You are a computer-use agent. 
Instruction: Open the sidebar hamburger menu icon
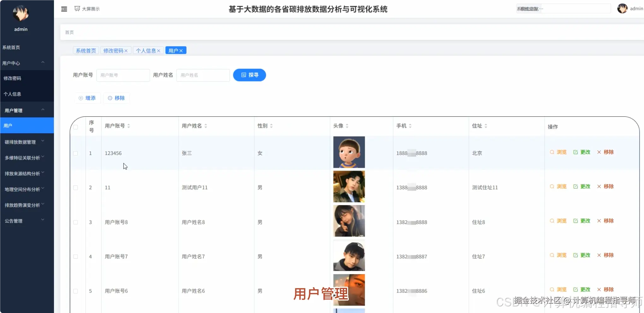coord(64,9)
